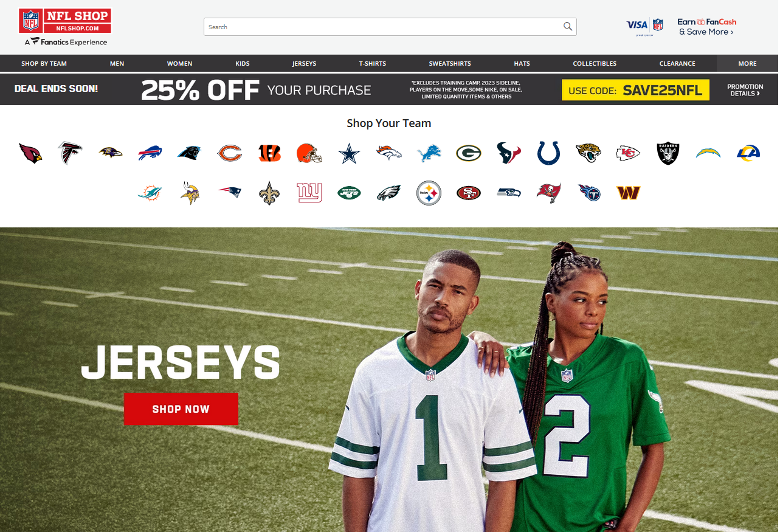This screenshot has width=780, height=532.
Task: Expand the More navigation menu
Action: point(747,63)
